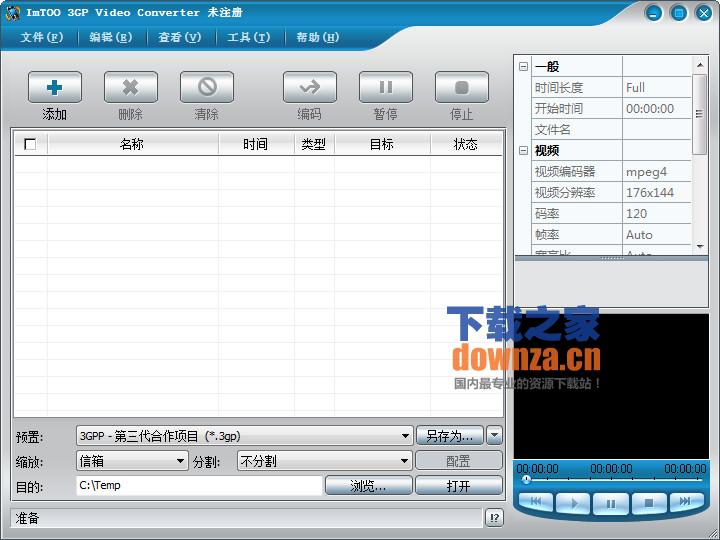This screenshot has height=540, width=720.
Task: Click the 配置 (Configure) button
Action: click(x=459, y=461)
